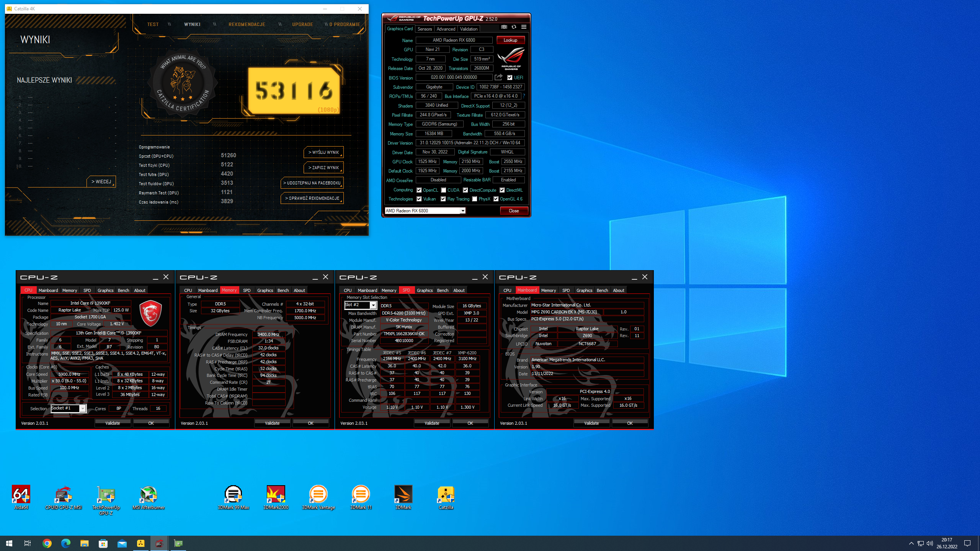
Task: Open CPUID CPU-Z MSI desktop icon
Action: click(64, 497)
